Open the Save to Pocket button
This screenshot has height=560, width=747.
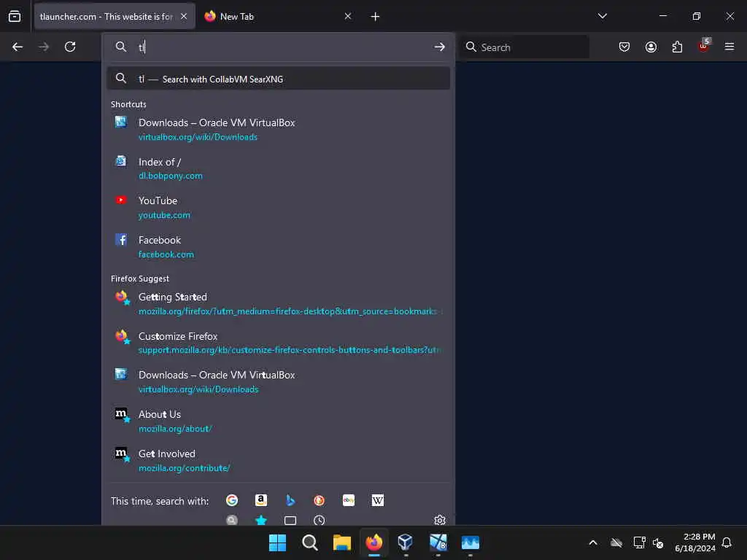click(x=624, y=47)
